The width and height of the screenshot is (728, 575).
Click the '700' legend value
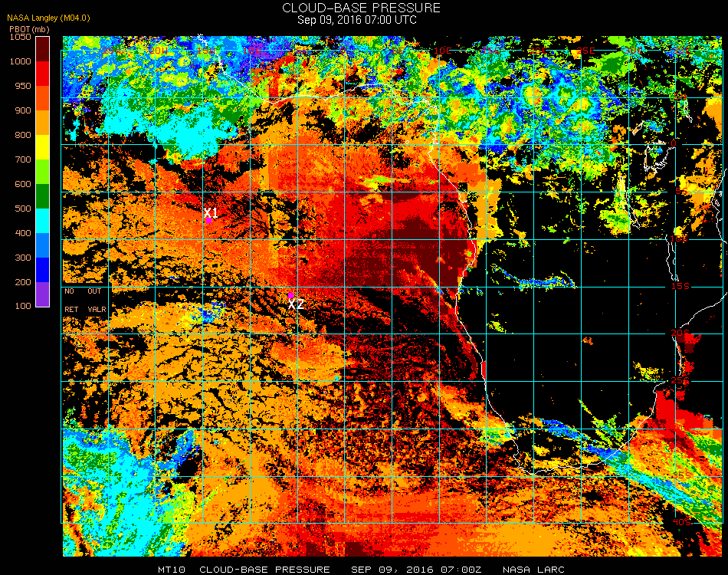point(23,159)
